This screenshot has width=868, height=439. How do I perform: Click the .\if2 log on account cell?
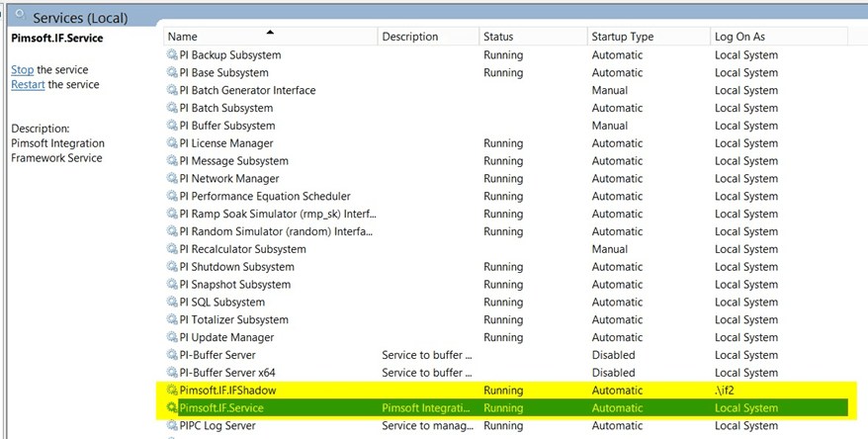coord(724,391)
